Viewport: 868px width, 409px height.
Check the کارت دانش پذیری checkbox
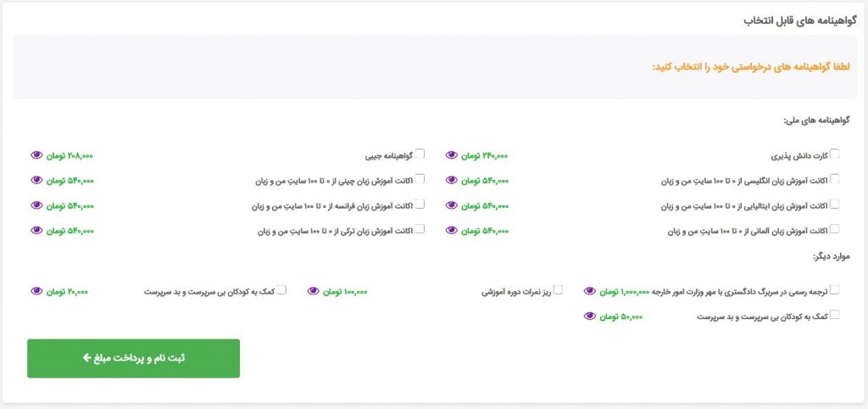[x=834, y=154]
